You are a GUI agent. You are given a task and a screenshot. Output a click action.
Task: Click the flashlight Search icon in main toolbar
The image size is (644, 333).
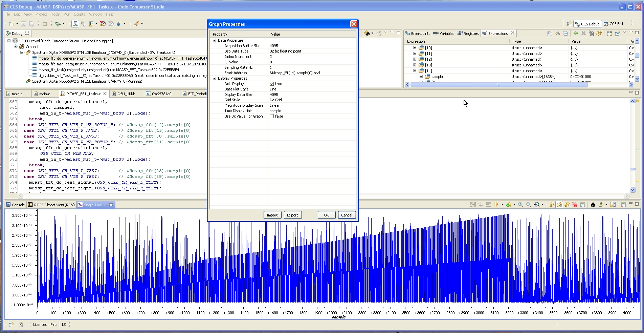point(136,24)
